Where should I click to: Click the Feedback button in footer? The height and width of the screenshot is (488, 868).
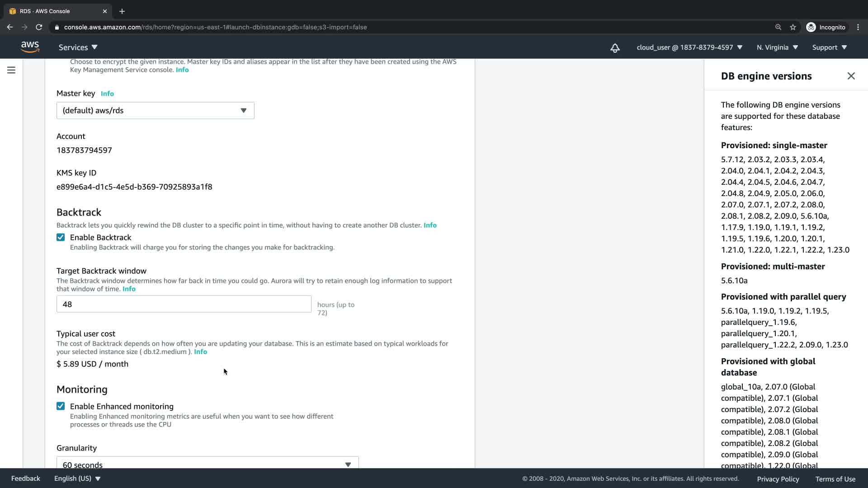coord(25,479)
